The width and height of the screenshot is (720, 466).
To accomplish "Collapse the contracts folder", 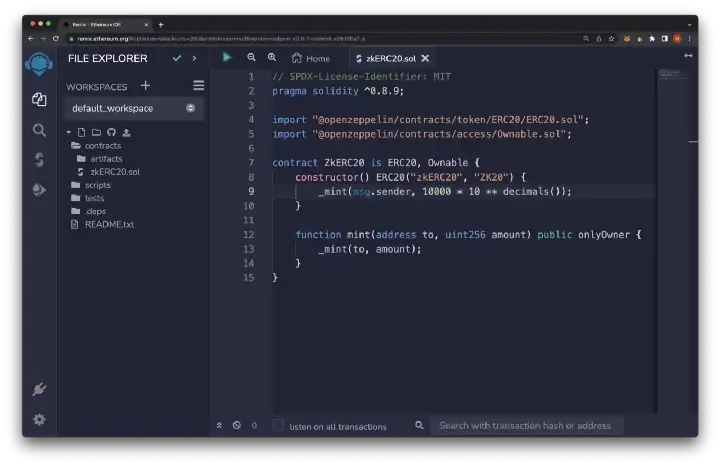I will 102,146.
